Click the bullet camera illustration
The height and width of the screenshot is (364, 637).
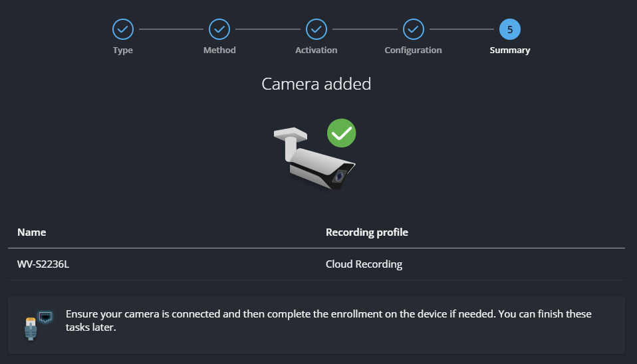[313, 161]
